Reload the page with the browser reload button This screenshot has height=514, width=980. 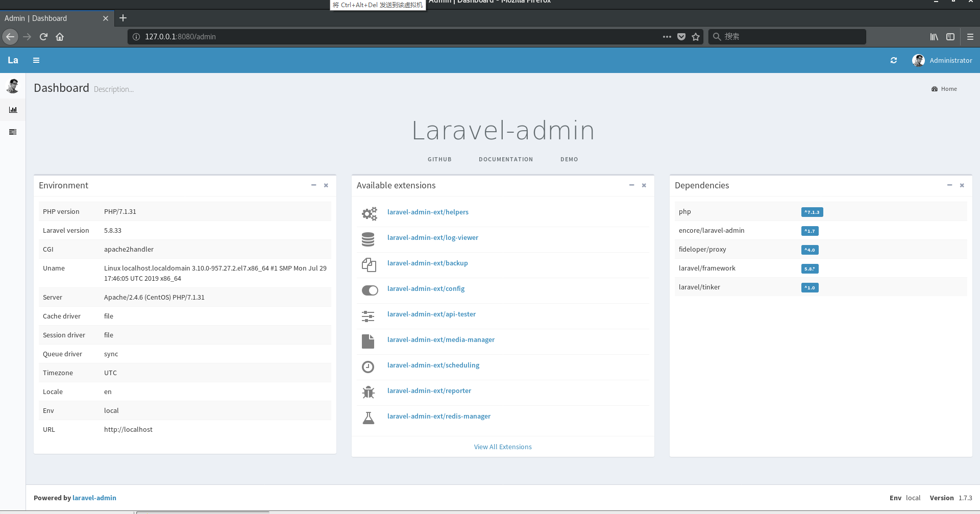tap(43, 37)
